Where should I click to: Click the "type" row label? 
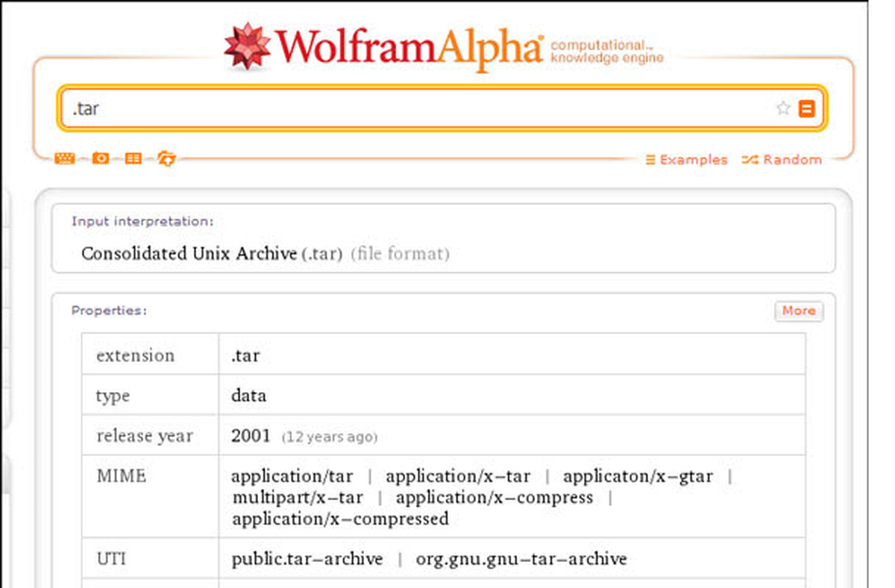pyautogui.click(x=113, y=396)
